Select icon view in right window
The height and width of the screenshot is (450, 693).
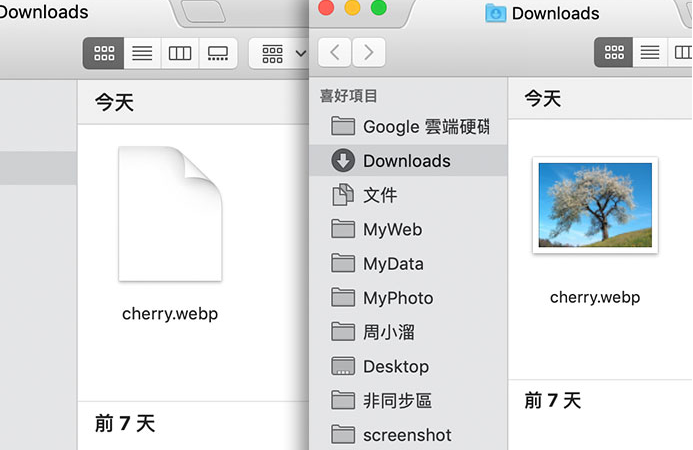(x=614, y=53)
